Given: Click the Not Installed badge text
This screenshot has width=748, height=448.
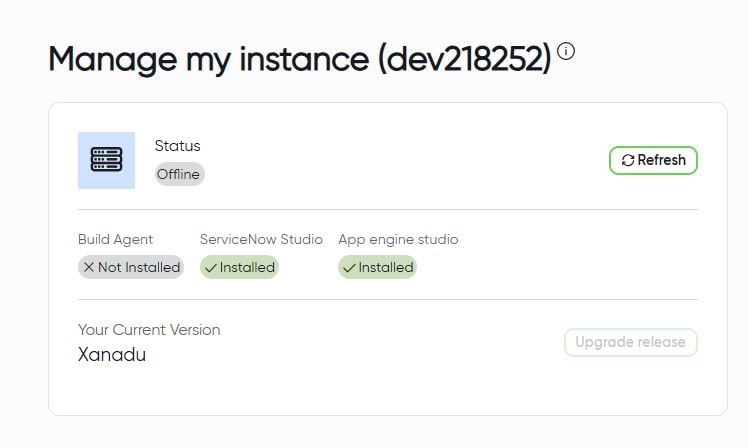Looking at the screenshot, I should (139, 267).
